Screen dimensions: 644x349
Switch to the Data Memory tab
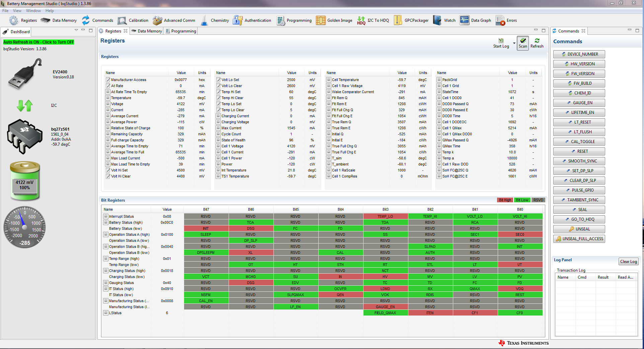coord(147,31)
